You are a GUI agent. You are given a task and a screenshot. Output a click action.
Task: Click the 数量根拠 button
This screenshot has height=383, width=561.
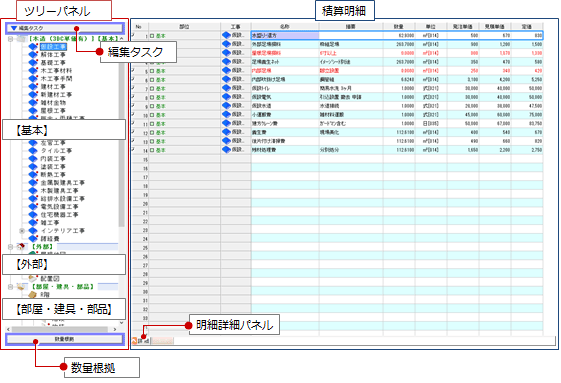[x=65, y=339]
